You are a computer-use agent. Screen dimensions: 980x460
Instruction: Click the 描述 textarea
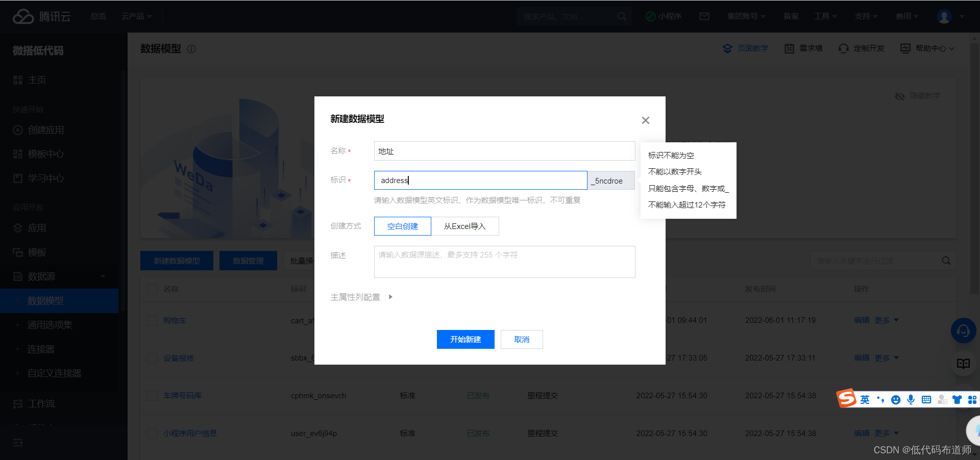click(x=504, y=262)
